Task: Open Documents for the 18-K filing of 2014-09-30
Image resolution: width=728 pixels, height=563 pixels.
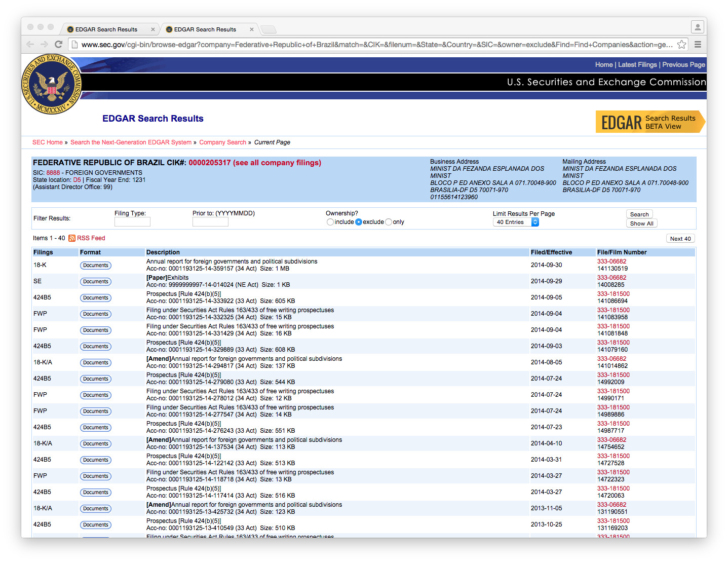Action: [96, 266]
